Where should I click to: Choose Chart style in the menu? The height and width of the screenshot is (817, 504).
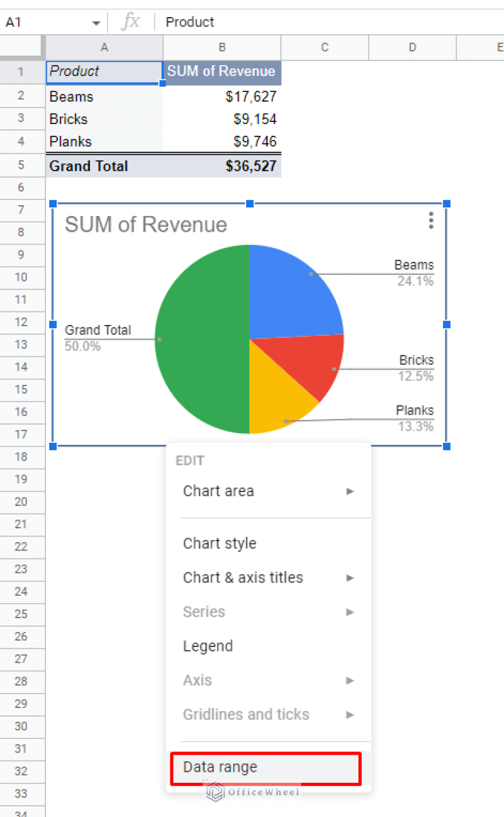coord(220,543)
